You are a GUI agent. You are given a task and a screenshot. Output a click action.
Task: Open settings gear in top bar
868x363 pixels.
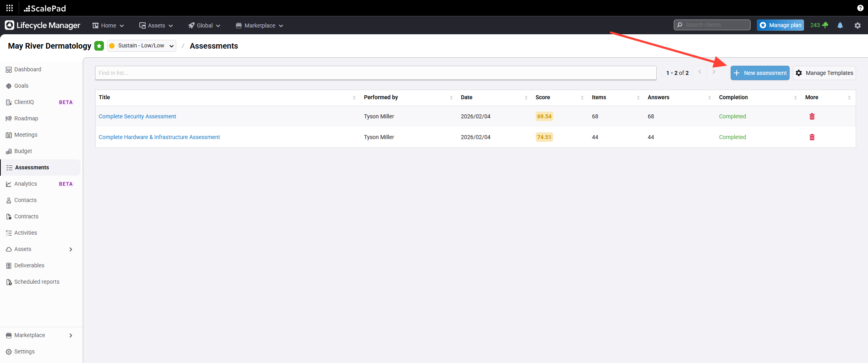point(857,26)
